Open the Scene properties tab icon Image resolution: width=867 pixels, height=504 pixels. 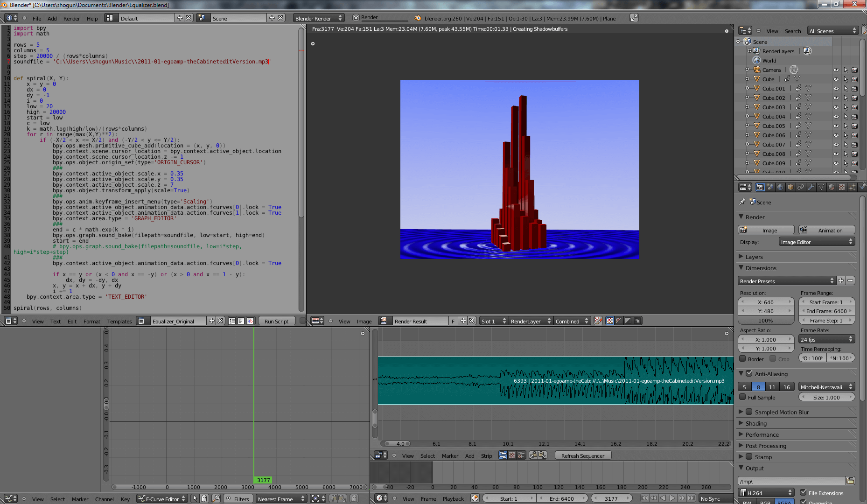point(770,187)
